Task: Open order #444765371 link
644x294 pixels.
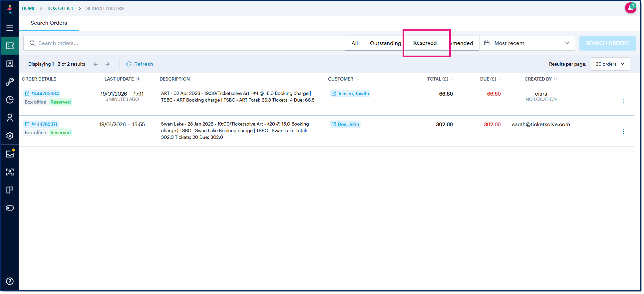Action: 41,124
